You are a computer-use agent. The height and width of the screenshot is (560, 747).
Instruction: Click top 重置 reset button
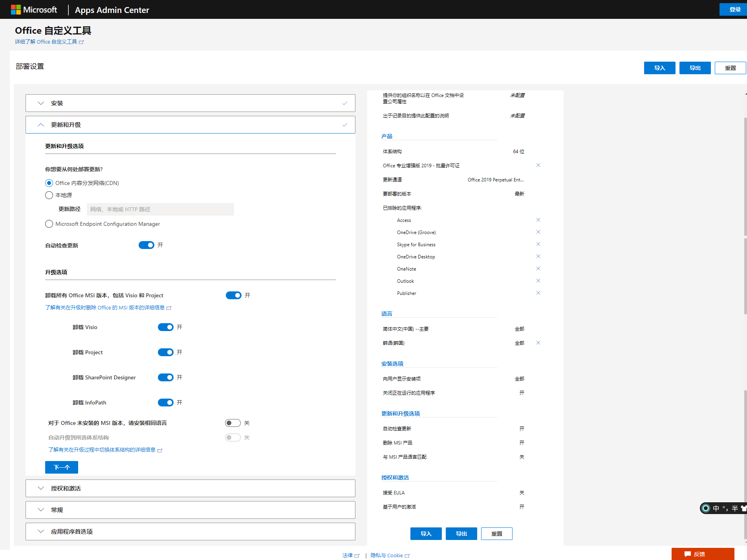(731, 68)
